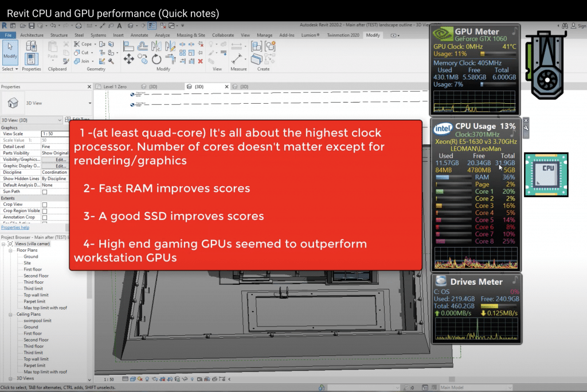This screenshot has height=392, width=587.
Task: Close the active {3D} view tab
Action: tap(226, 87)
